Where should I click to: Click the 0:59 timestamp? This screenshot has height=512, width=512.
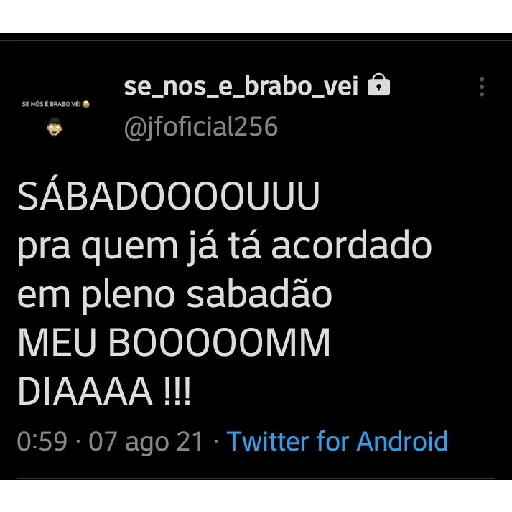tap(42, 441)
